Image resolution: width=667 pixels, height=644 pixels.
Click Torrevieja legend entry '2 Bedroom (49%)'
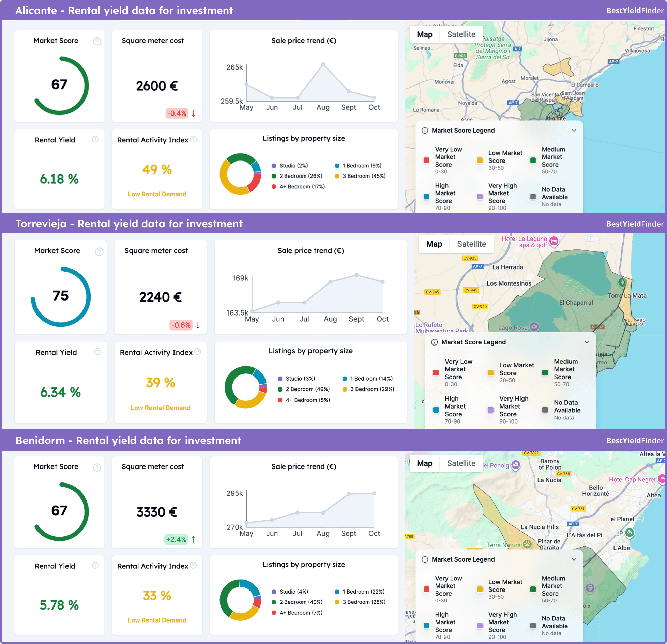pyautogui.click(x=304, y=389)
